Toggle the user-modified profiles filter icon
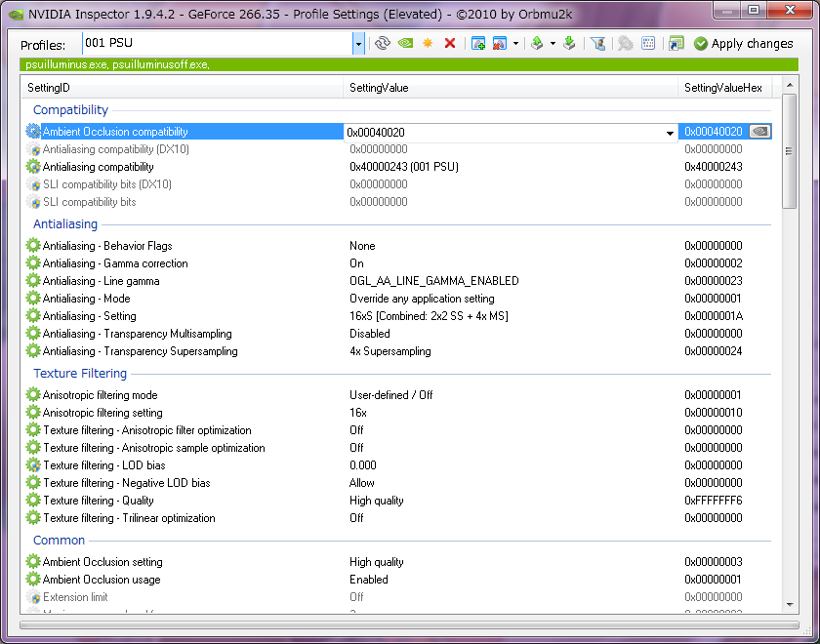Image resolution: width=820 pixels, height=644 pixels. click(x=597, y=43)
